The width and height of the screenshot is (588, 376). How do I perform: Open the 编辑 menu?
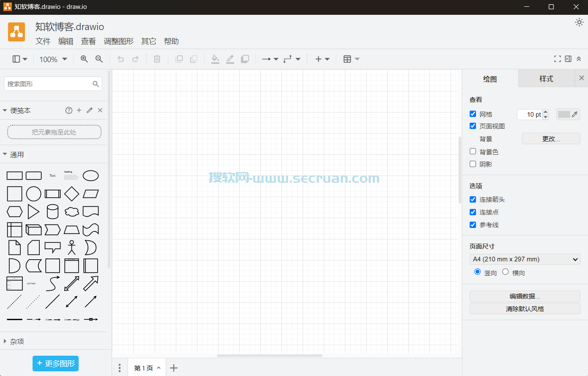coord(66,41)
